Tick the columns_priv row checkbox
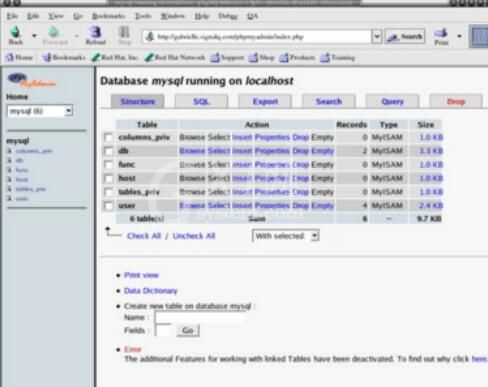 tap(109, 138)
